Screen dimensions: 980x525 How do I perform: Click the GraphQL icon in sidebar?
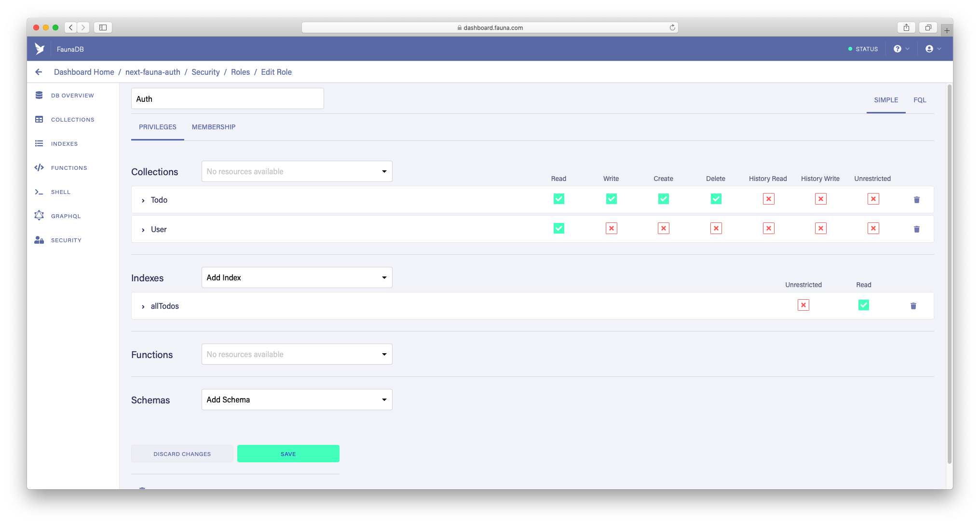coord(39,216)
